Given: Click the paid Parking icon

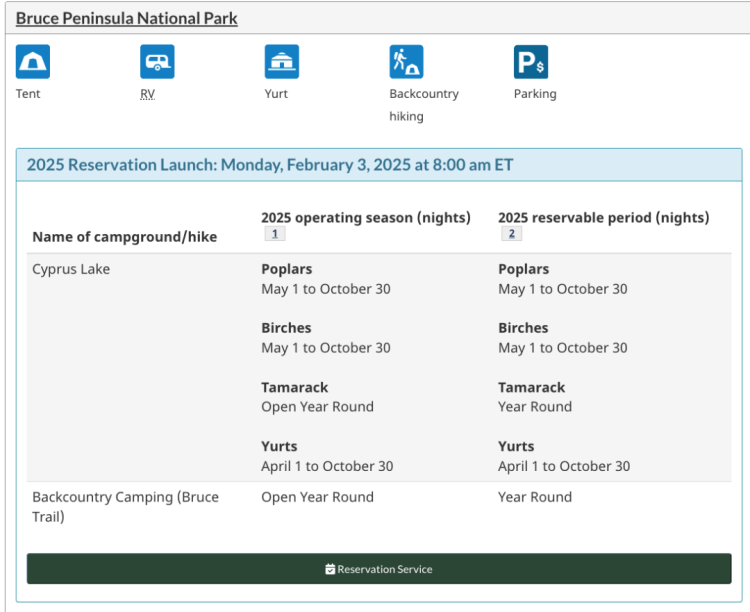Looking at the screenshot, I should tap(531, 62).
